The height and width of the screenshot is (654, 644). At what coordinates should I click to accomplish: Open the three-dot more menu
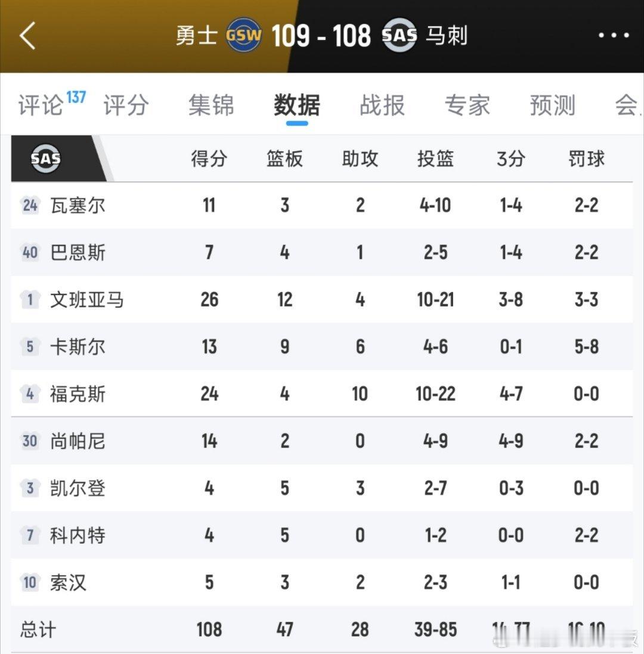[614, 36]
